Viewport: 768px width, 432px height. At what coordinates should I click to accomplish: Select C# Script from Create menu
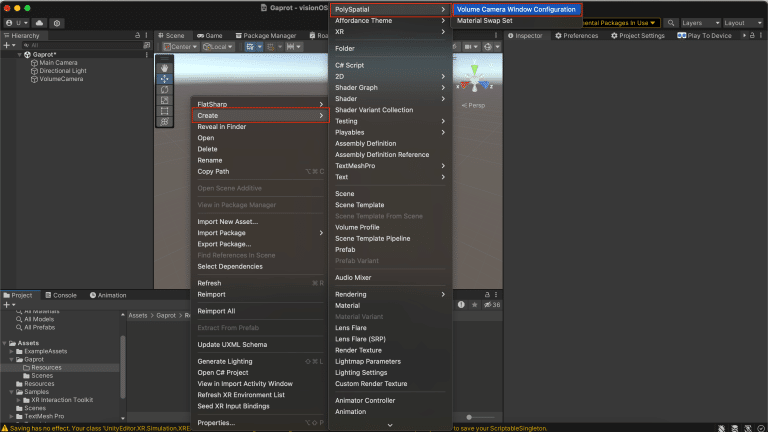tap(349, 65)
